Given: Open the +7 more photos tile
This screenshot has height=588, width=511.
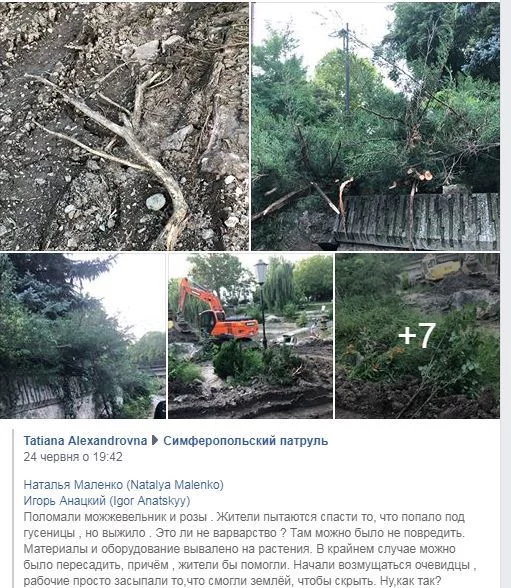Looking at the screenshot, I should point(418,336).
